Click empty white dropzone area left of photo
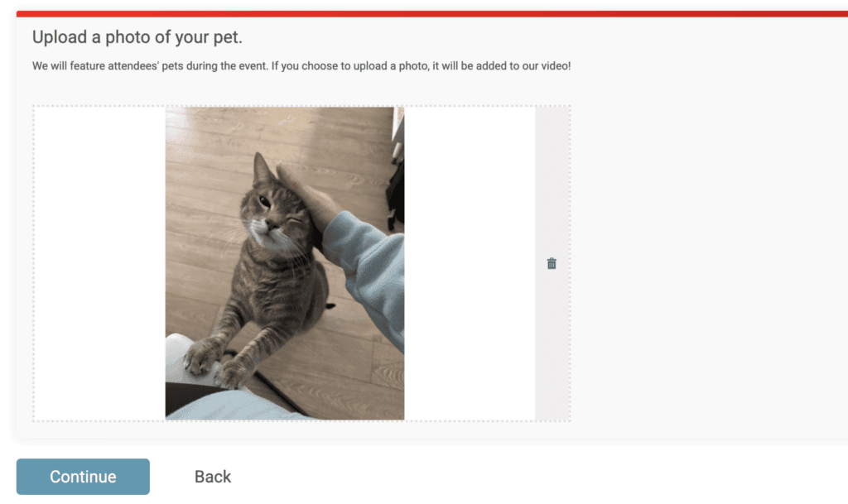 coord(99,263)
